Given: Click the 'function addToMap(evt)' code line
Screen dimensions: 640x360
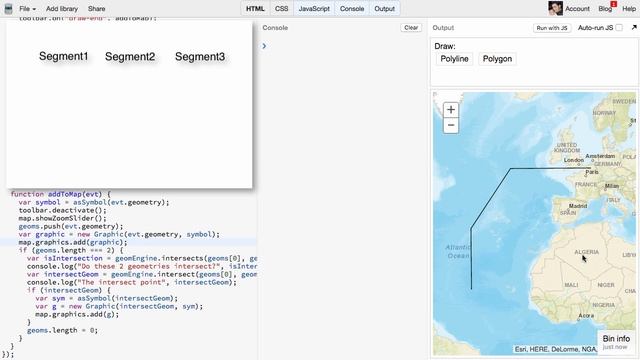Looking at the screenshot, I should pos(60,194).
